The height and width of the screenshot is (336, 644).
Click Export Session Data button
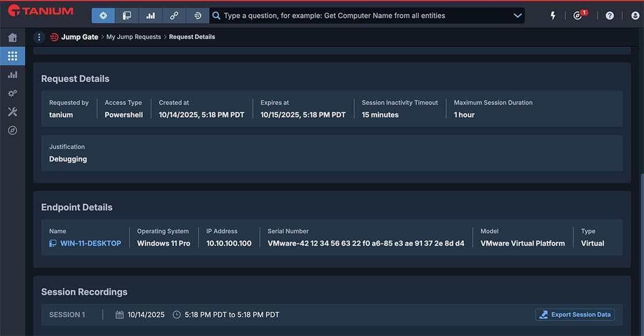575,315
